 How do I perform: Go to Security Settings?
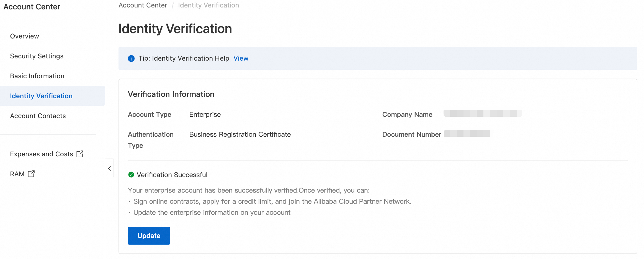pyautogui.click(x=37, y=56)
